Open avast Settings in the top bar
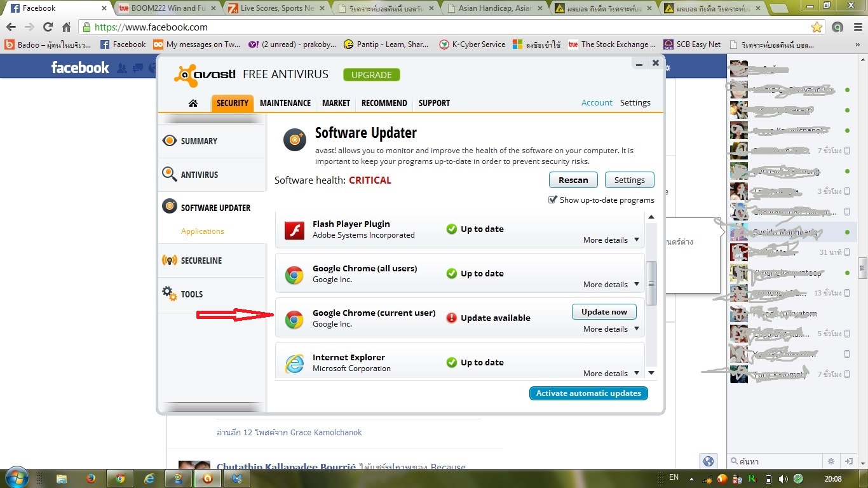868x488 pixels. click(635, 102)
